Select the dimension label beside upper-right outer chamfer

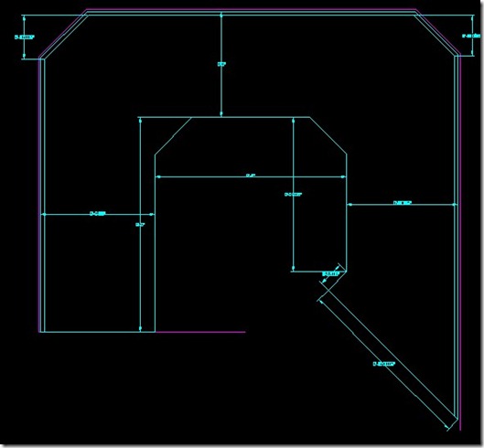[x=471, y=36]
